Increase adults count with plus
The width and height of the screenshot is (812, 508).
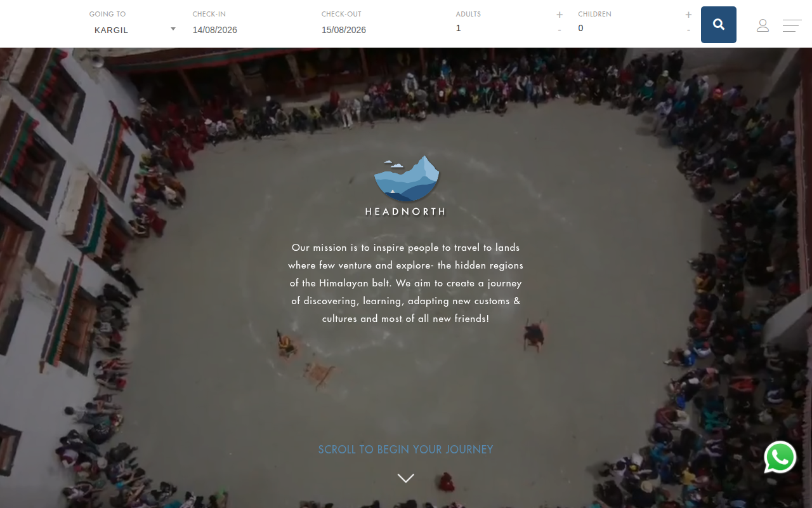560,15
